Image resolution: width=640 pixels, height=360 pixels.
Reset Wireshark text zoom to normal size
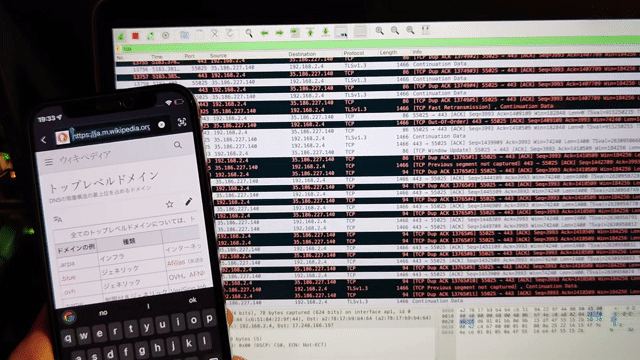410,30
